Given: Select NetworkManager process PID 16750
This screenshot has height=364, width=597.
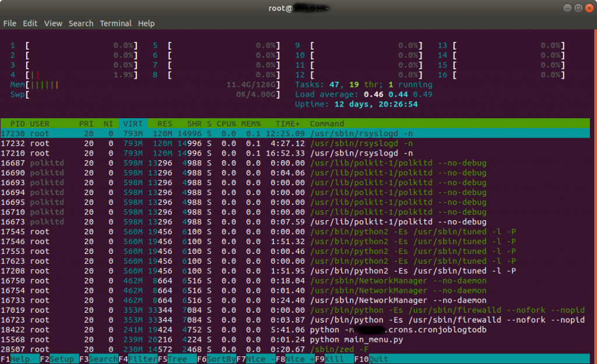Looking at the screenshot, I should [x=295, y=281].
